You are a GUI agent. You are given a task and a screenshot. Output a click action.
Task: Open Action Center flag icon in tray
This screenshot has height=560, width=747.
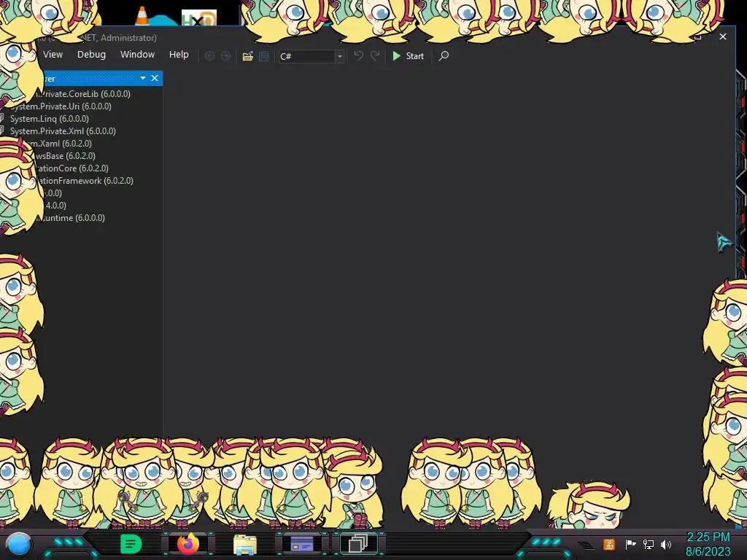630,544
